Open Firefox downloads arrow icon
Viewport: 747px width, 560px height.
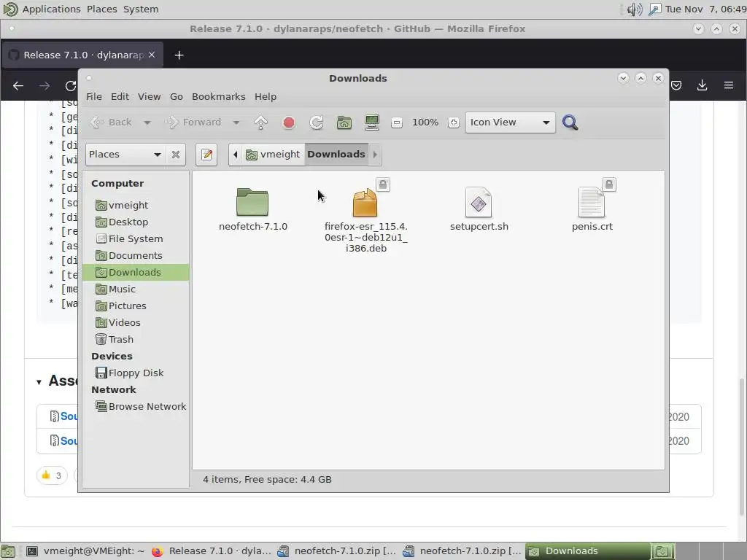(702, 85)
